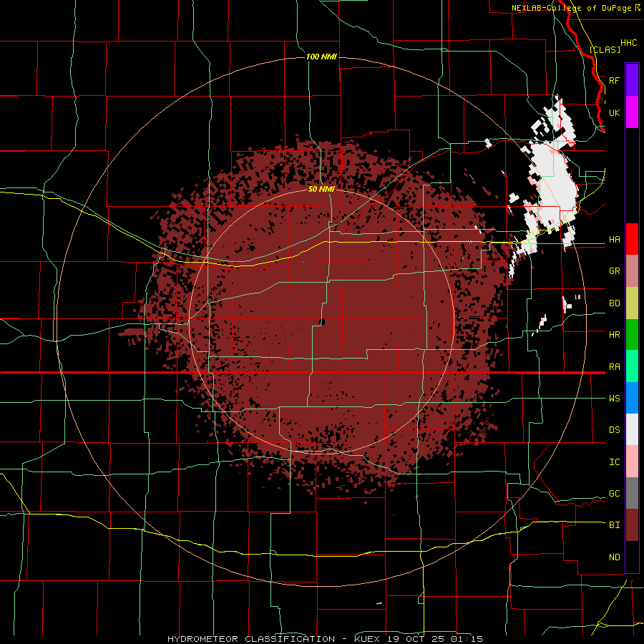Click the RA legend label

pos(614,367)
